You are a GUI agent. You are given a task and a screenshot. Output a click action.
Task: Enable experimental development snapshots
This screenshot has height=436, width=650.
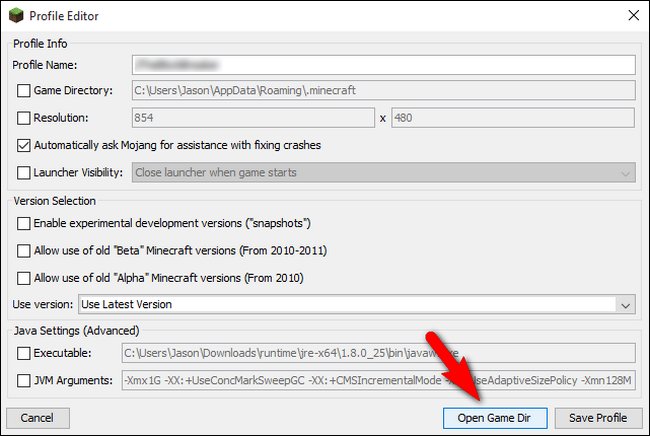pyautogui.click(x=24, y=223)
